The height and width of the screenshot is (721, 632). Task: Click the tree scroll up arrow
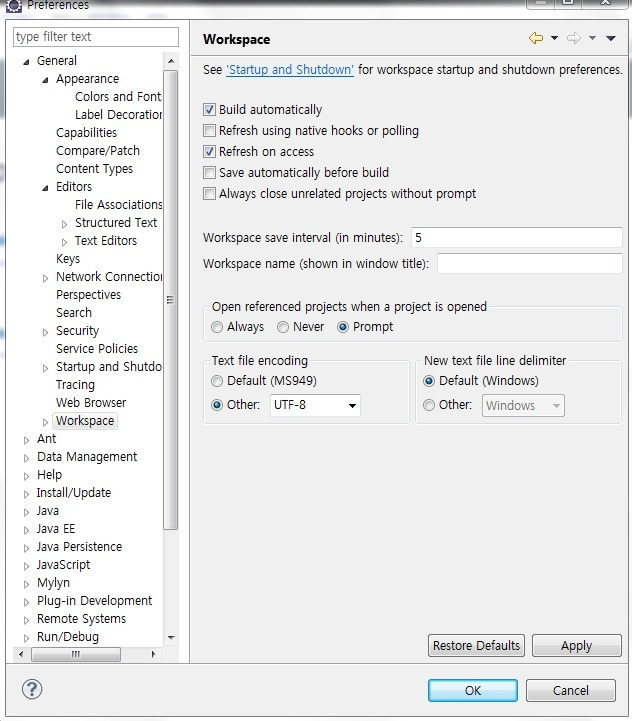pyautogui.click(x=171, y=61)
